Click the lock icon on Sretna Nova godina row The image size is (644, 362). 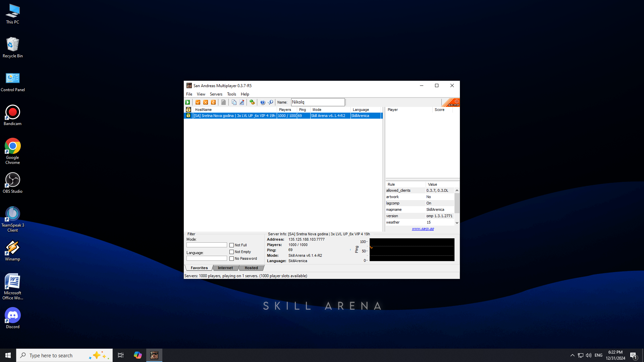pyautogui.click(x=188, y=116)
